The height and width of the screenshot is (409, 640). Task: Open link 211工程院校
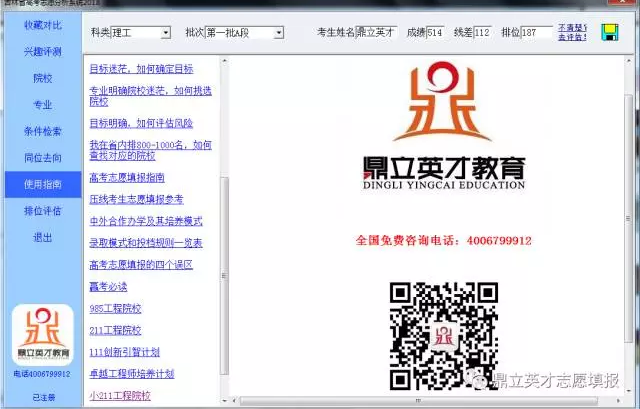tap(115, 330)
